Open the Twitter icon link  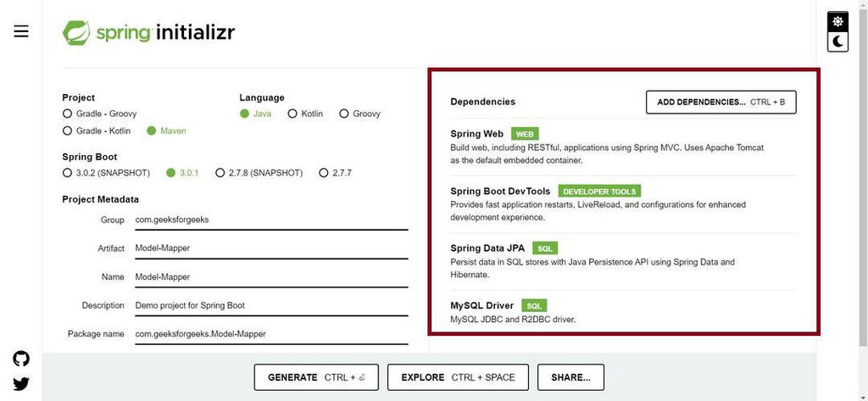click(21, 384)
